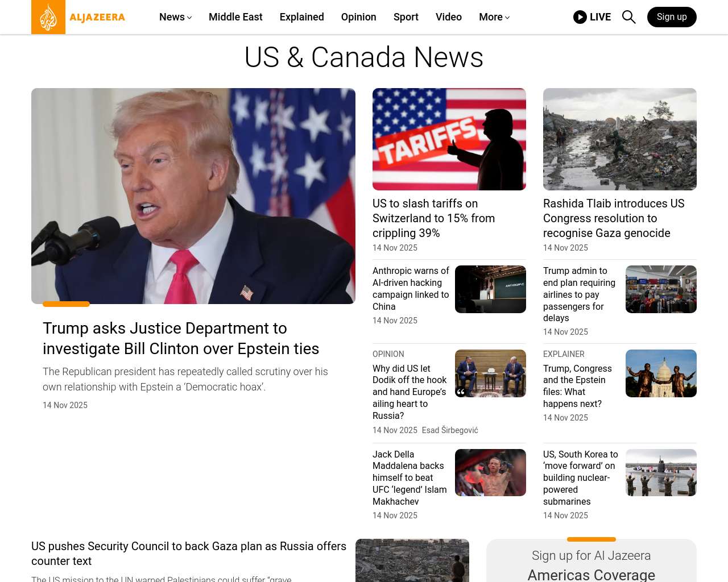This screenshot has height=582, width=728.
Task: Open the Dodik opinion piece
Action: point(409,392)
